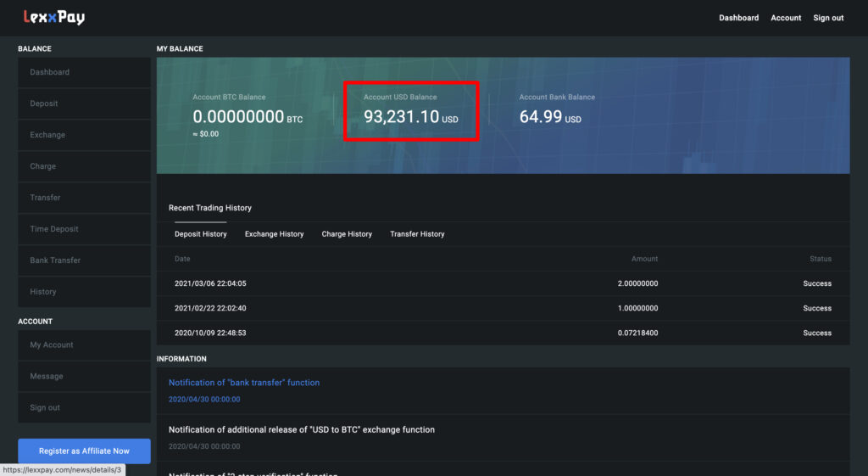
Task: Select the 2021/03/06 22:04:05 deposit row
Action: 503,283
